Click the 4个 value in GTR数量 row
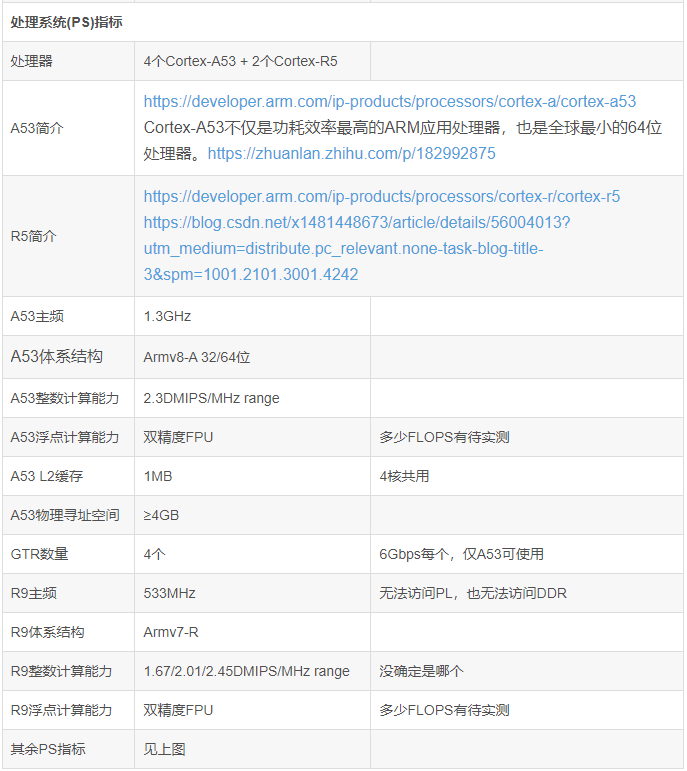 point(154,554)
